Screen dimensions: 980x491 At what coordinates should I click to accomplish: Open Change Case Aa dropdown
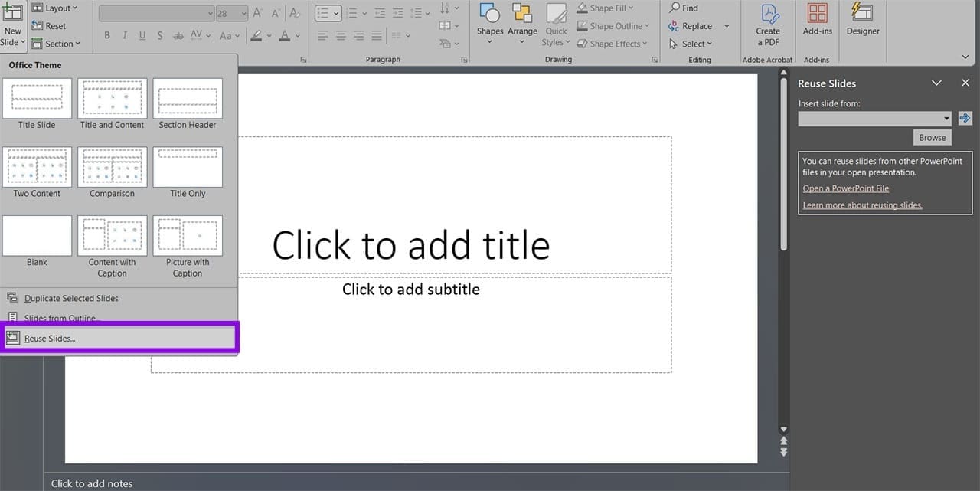(x=230, y=36)
